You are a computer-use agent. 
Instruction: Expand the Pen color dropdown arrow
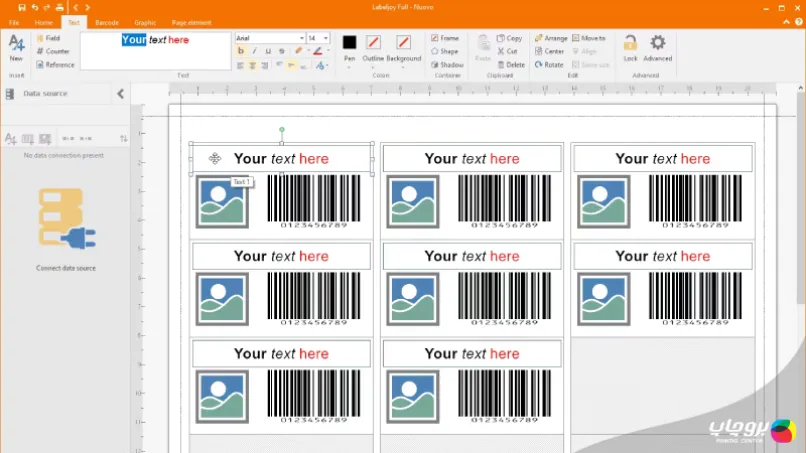coord(350,67)
